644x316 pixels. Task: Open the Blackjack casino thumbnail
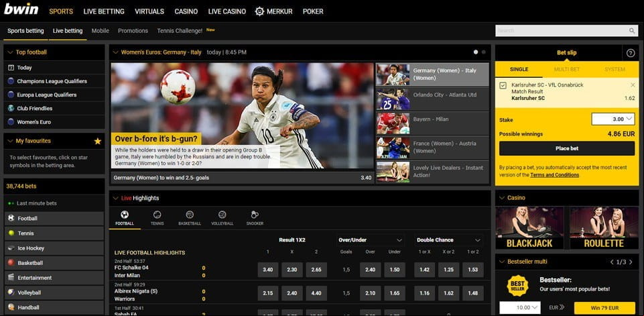pos(531,228)
